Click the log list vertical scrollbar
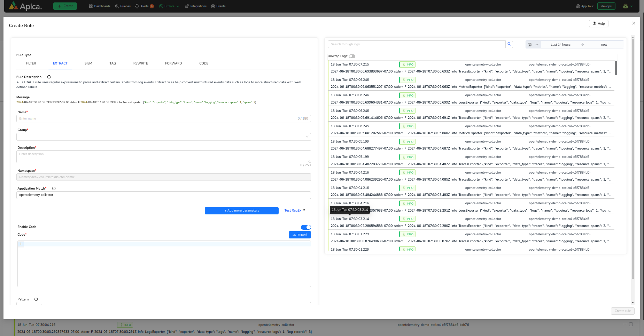644x336 pixels. [616, 68]
